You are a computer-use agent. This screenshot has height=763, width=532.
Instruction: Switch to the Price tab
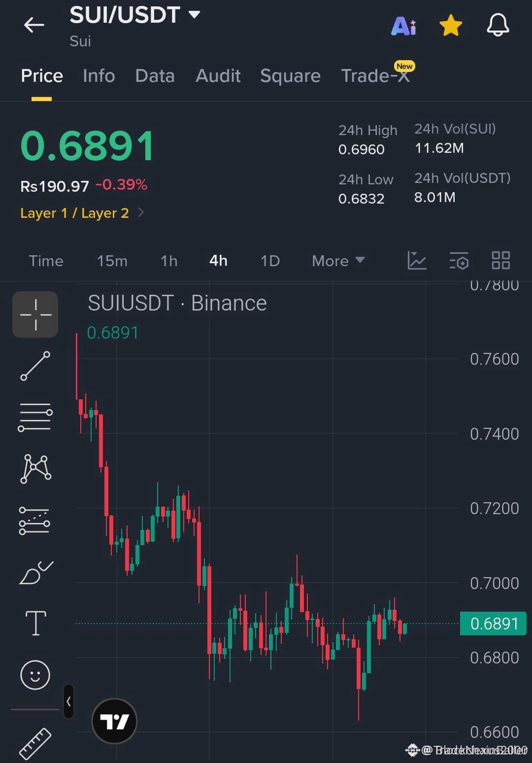click(x=42, y=75)
